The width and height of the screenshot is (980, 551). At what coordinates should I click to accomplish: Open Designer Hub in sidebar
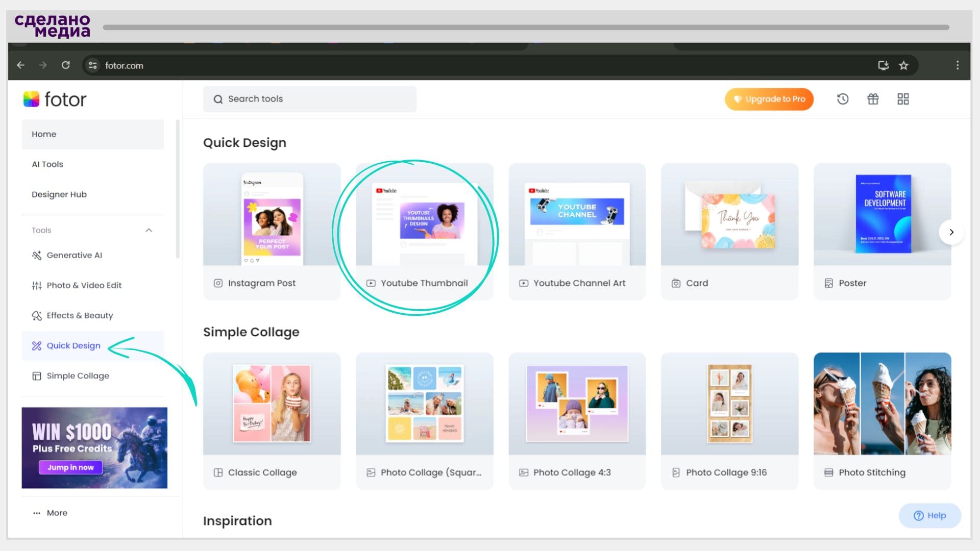pyautogui.click(x=93, y=194)
